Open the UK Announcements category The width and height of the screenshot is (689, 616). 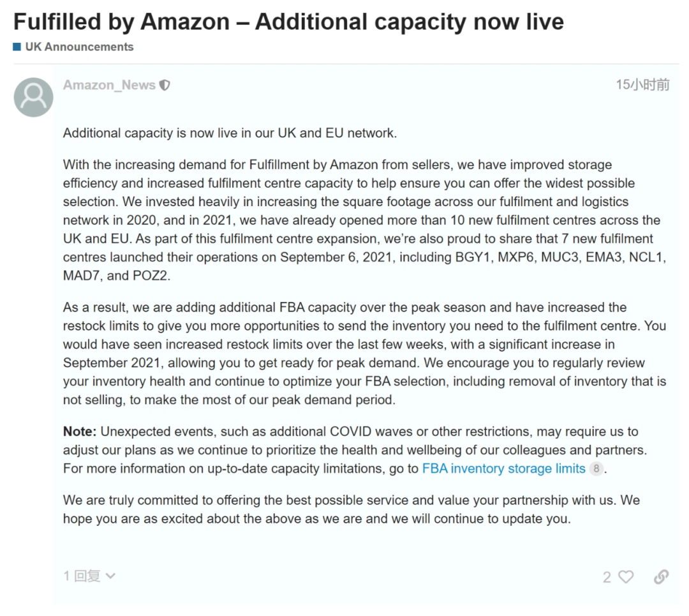pos(79,47)
